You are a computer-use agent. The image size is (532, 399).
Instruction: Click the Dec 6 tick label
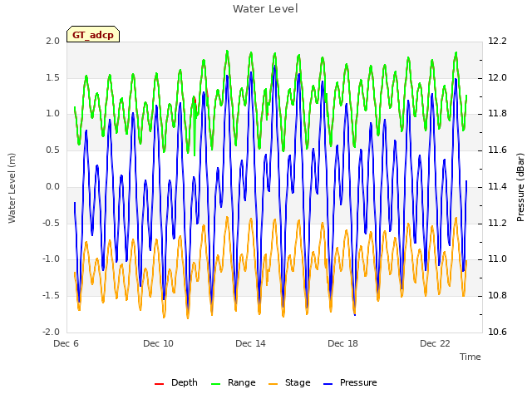tap(66, 343)
